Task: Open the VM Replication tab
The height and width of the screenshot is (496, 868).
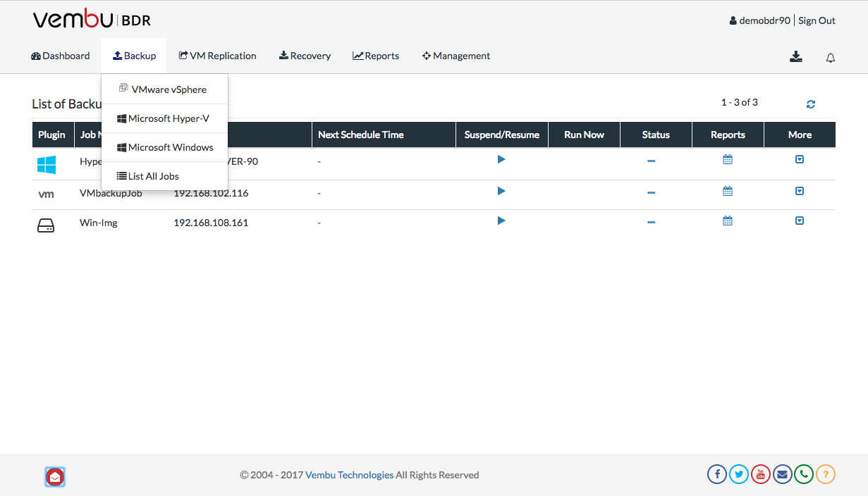Action: click(x=217, y=56)
